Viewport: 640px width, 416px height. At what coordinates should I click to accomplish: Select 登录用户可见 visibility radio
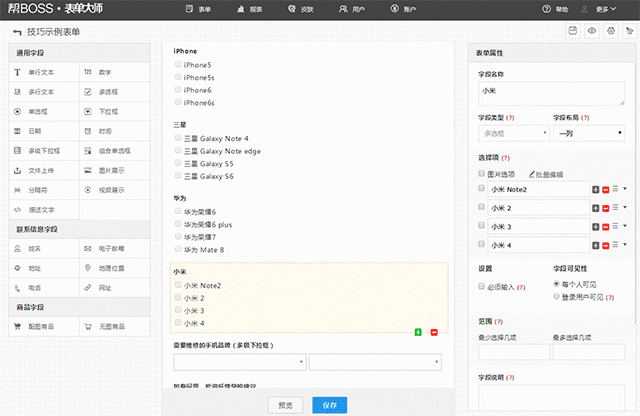coord(556,296)
